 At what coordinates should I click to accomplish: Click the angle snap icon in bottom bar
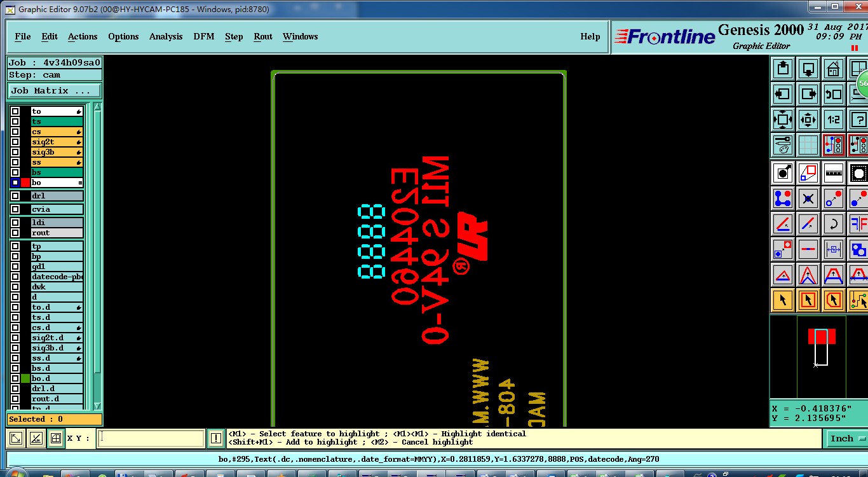tap(36, 438)
